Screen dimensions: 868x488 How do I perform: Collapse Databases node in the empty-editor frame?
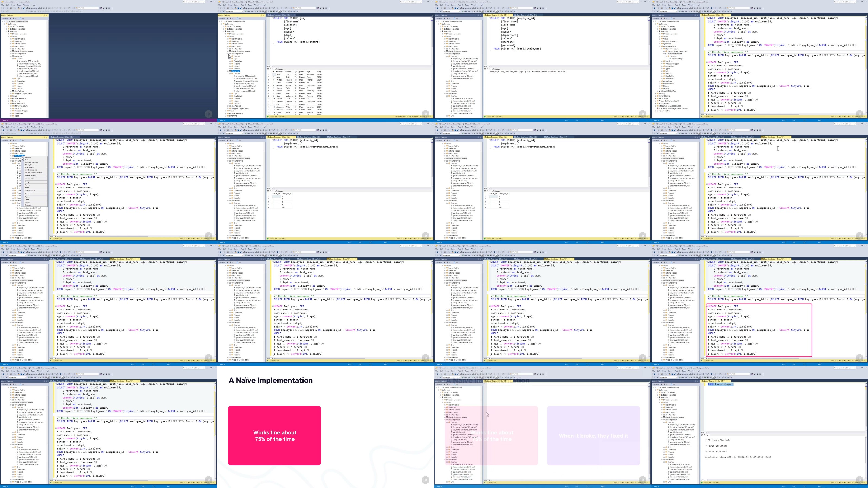point(5,24)
